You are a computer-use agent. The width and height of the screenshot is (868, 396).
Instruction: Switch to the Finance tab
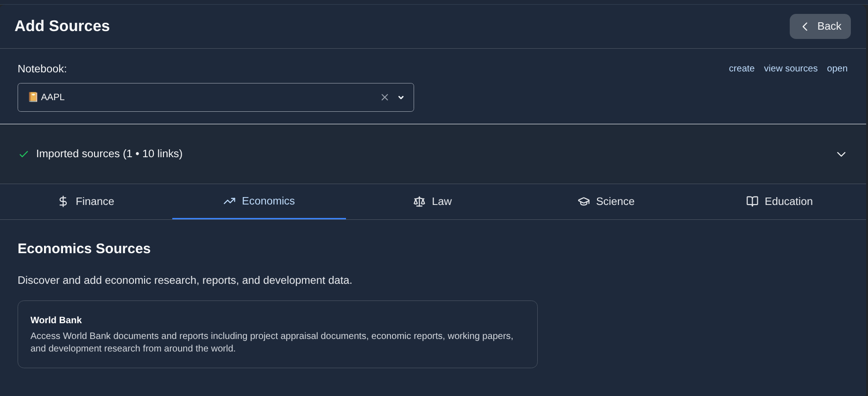(86, 201)
